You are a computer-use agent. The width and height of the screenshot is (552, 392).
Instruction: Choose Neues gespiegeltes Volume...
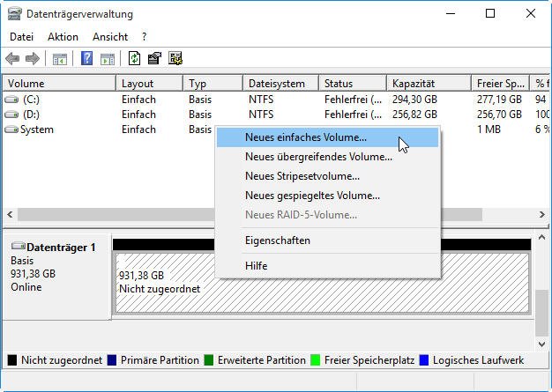328,196
